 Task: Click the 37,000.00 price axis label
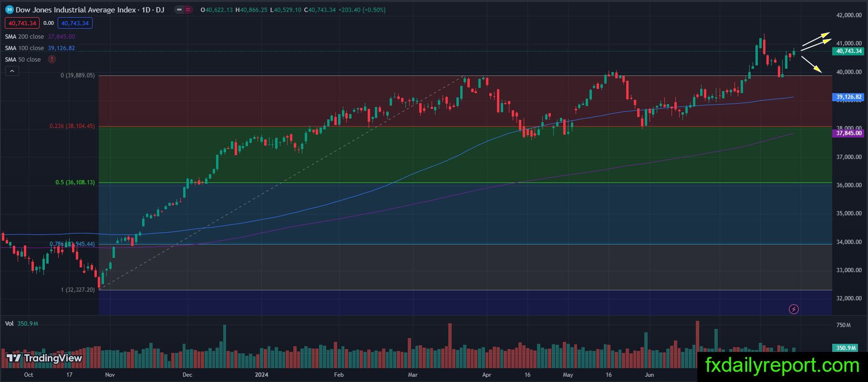coord(849,157)
